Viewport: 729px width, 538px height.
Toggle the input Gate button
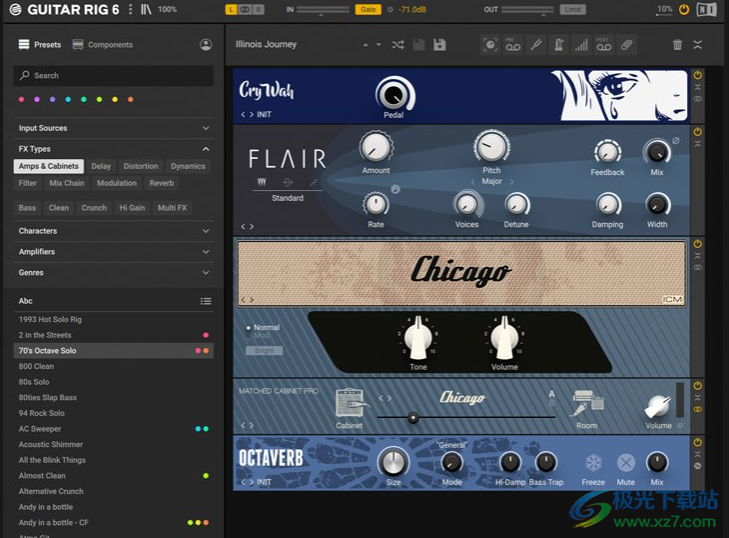(x=368, y=9)
